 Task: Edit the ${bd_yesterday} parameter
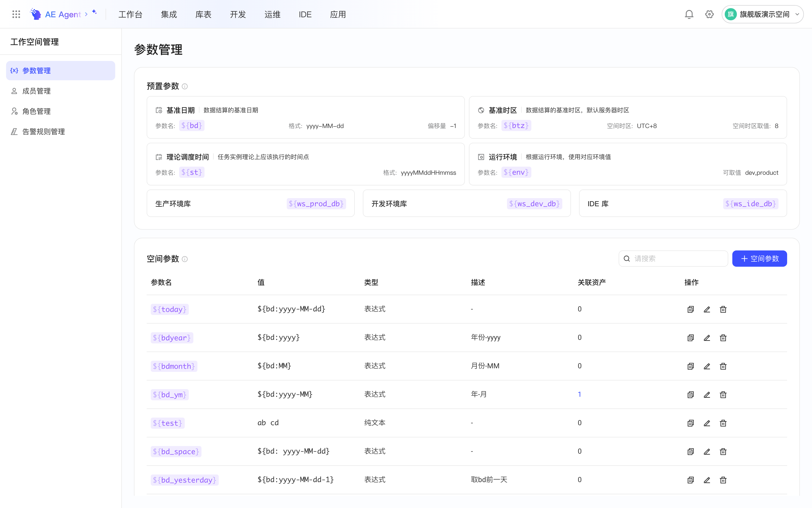[x=707, y=480]
